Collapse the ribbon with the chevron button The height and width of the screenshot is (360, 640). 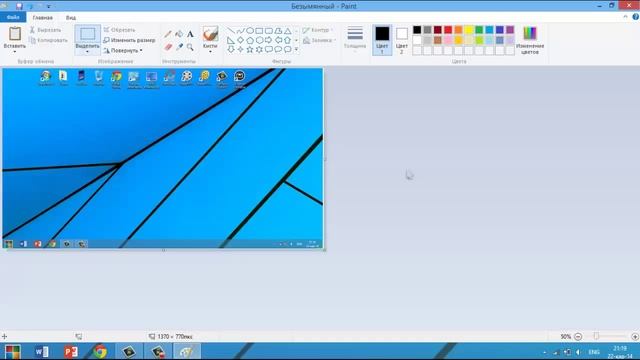coord(625,17)
